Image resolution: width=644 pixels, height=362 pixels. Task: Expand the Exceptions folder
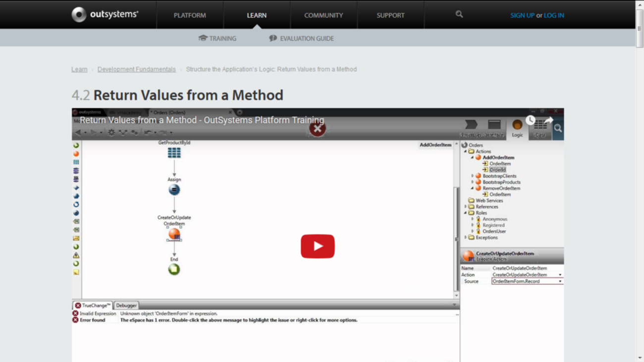pyautogui.click(x=466, y=237)
